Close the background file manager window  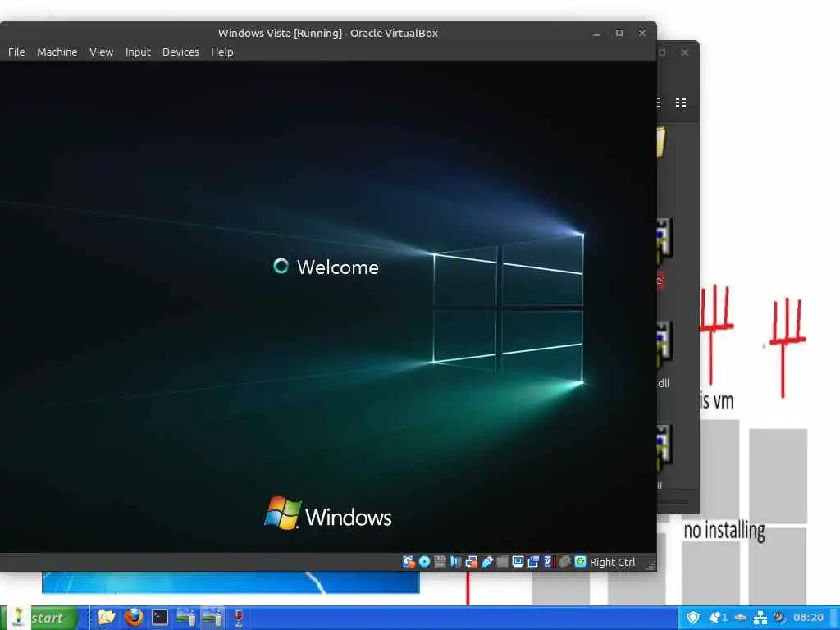point(685,52)
